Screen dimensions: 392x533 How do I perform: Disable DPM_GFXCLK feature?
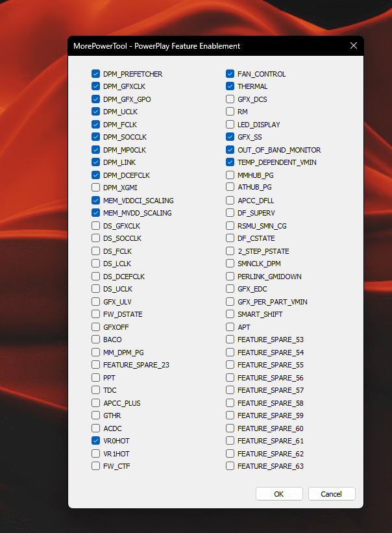point(95,86)
